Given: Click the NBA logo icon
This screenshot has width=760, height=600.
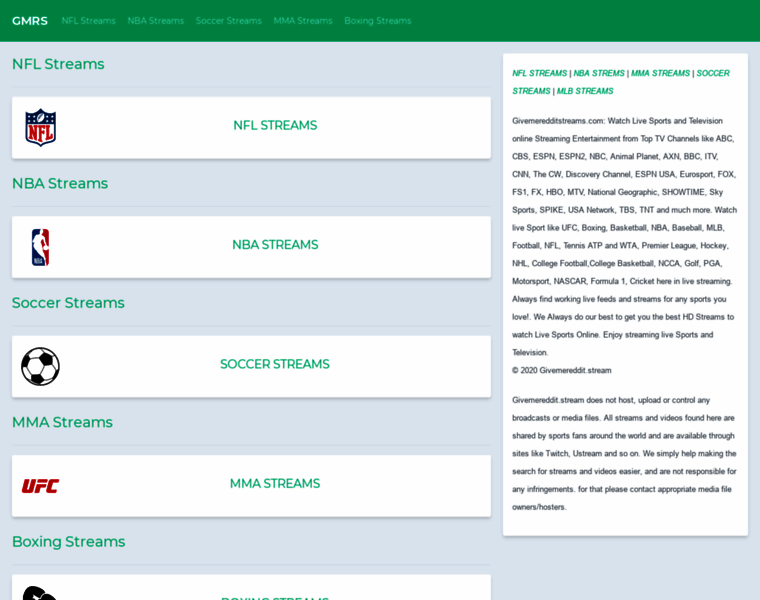Looking at the screenshot, I should (x=41, y=247).
